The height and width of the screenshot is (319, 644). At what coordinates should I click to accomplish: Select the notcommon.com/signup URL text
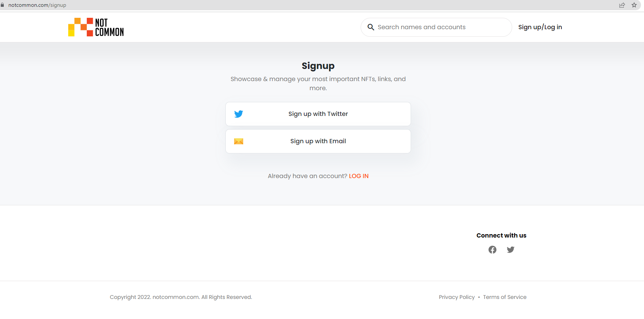(37, 5)
